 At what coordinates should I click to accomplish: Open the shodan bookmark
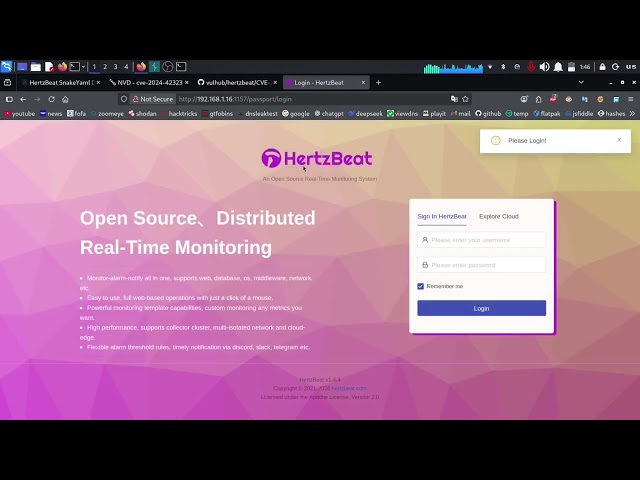(142, 113)
